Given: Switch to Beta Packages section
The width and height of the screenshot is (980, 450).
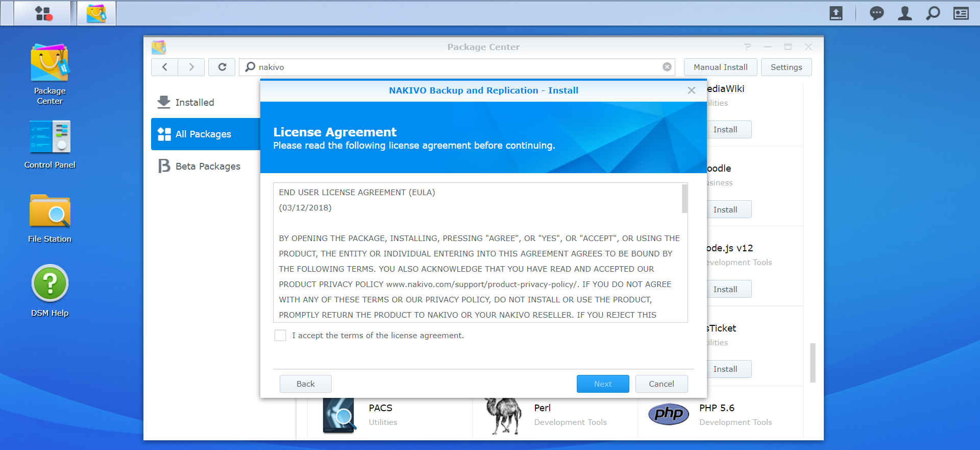Looking at the screenshot, I should pos(207,167).
